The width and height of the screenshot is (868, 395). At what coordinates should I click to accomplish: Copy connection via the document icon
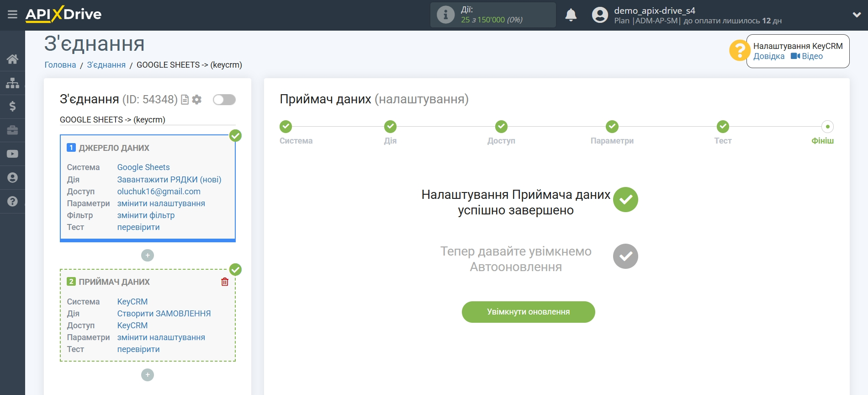[185, 100]
